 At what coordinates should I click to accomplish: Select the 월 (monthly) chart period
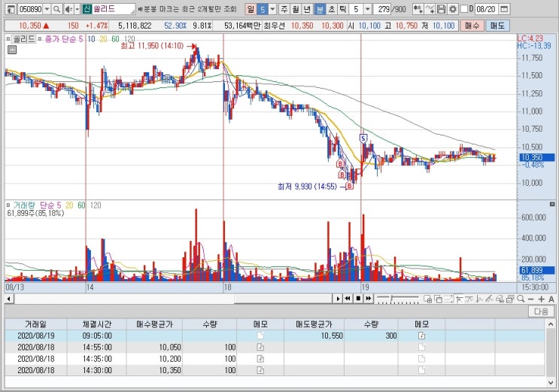[x=296, y=9]
